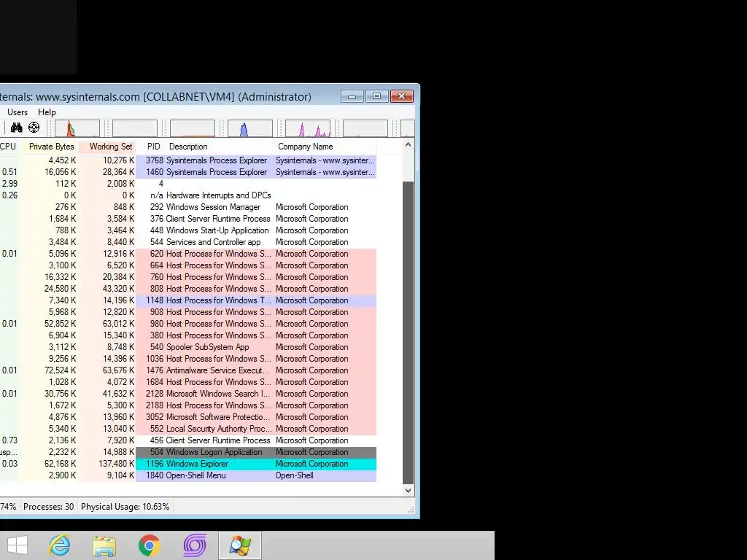Select Host Process for Windows row PID 620

(188, 254)
